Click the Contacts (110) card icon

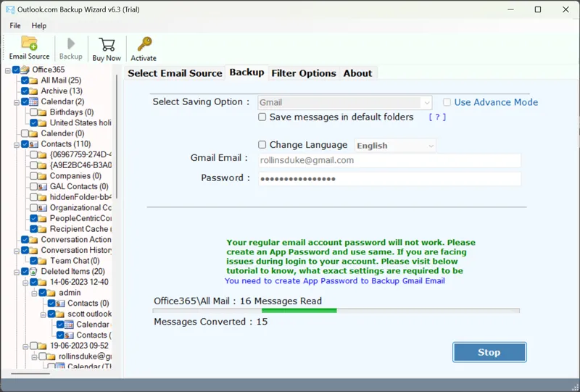(33, 144)
